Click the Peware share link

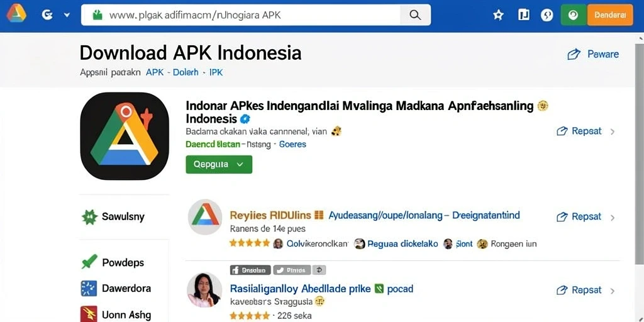click(x=593, y=54)
